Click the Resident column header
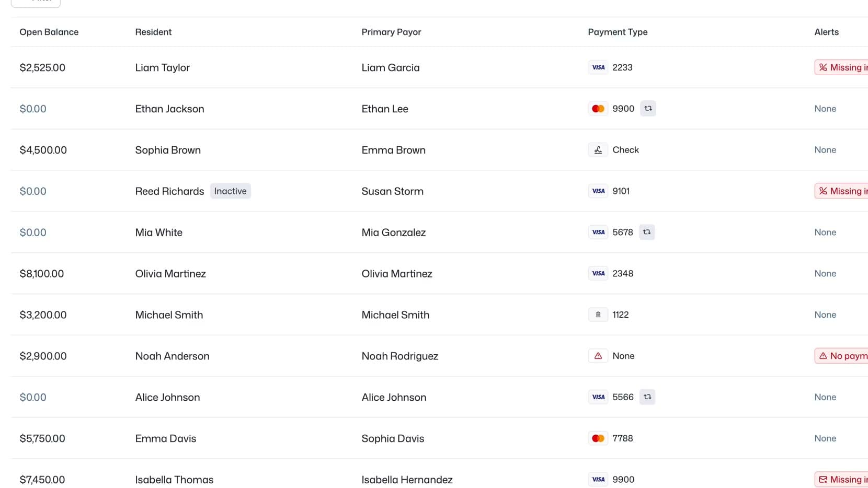This screenshot has width=868, height=488. (x=153, y=32)
